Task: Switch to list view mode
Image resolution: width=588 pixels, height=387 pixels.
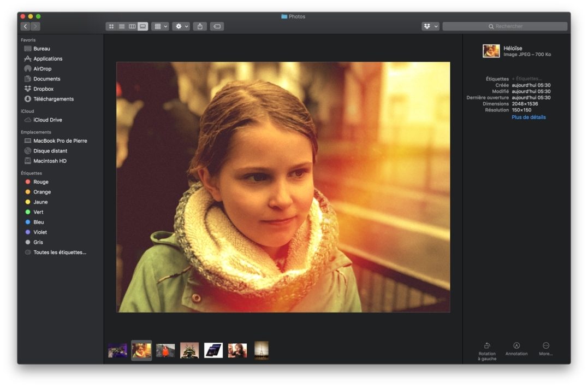Action: pyautogui.click(x=122, y=26)
